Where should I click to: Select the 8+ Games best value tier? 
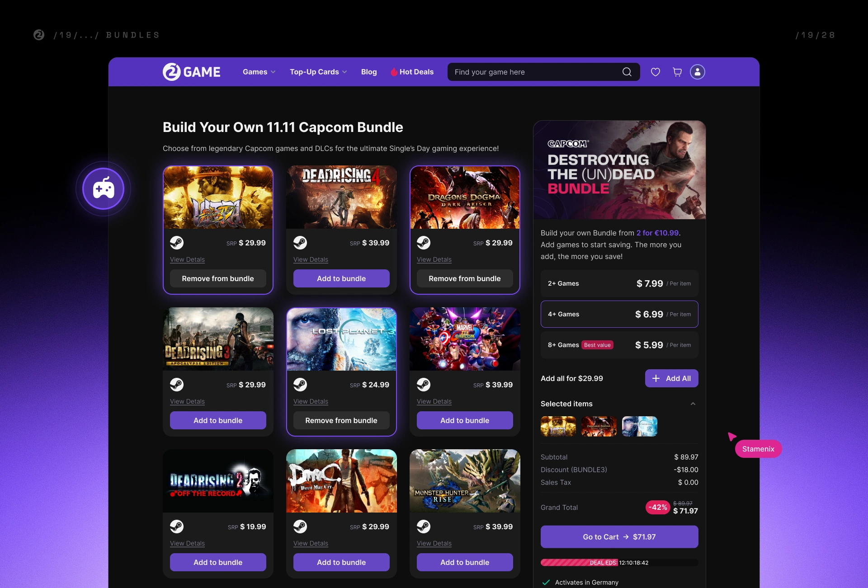tap(619, 345)
